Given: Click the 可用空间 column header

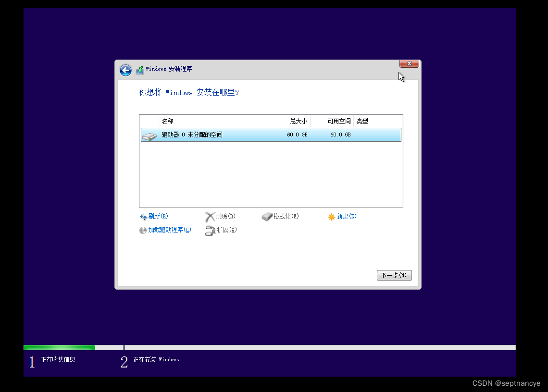Looking at the screenshot, I should (332, 121).
